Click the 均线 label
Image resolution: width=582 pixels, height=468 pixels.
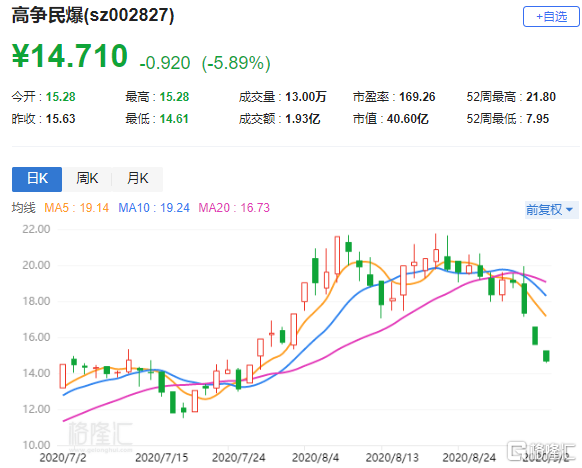(x=23, y=208)
